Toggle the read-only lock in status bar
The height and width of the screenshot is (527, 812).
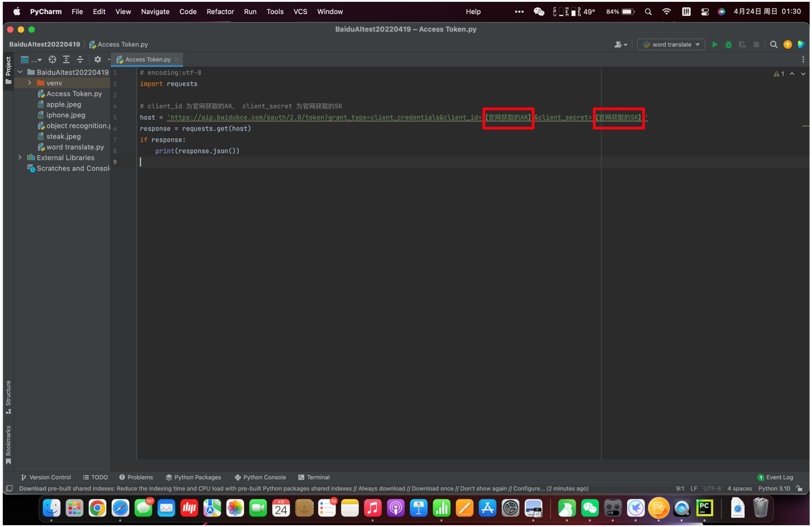coord(800,489)
